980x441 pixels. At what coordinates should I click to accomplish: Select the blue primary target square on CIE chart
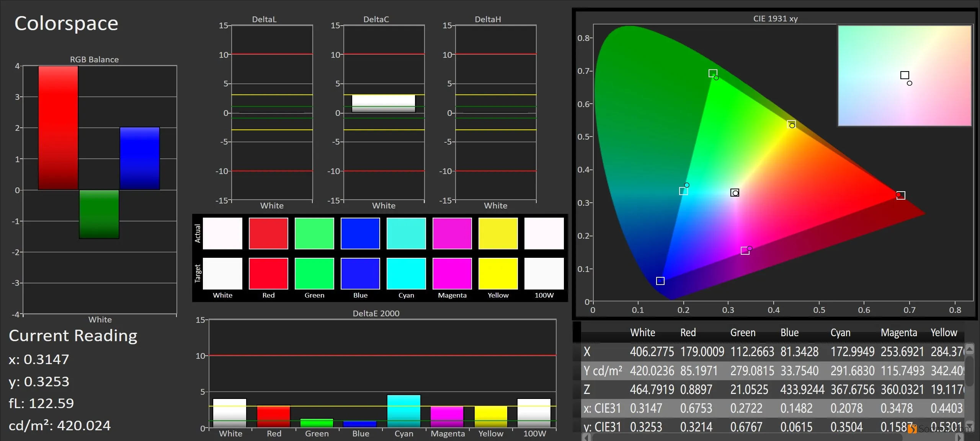[x=660, y=281]
